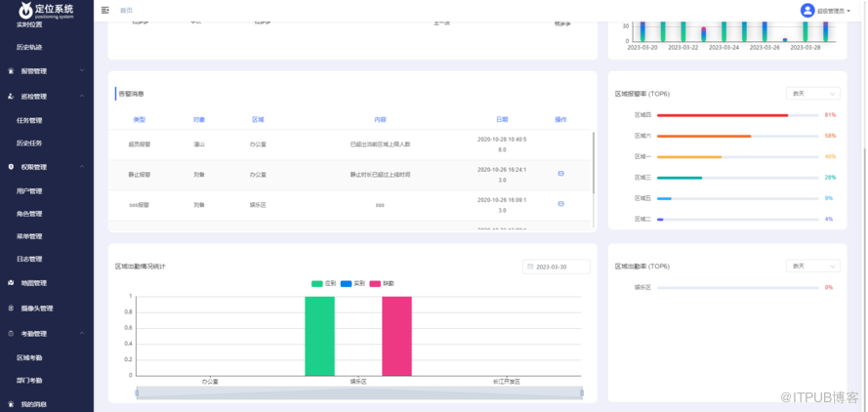The height and width of the screenshot is (412, 868).
Task: Click the 类型 column header
Action: [x=139, y=120]
